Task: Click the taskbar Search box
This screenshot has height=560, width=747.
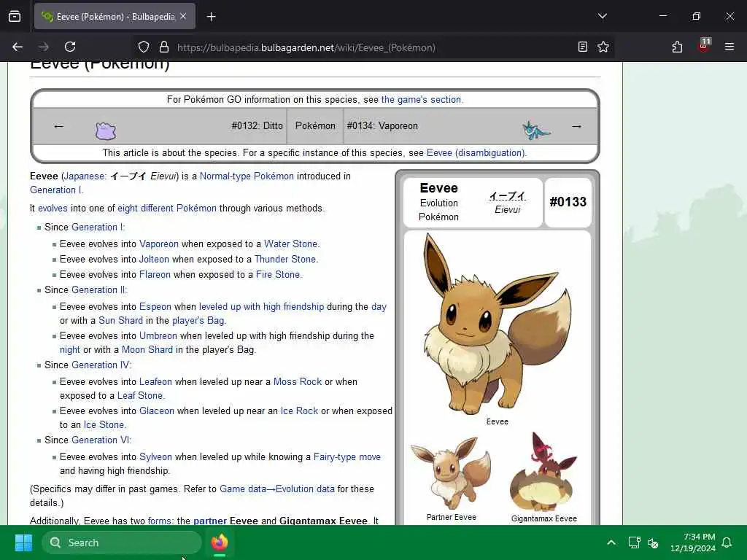Action: (x=122, y=542)
